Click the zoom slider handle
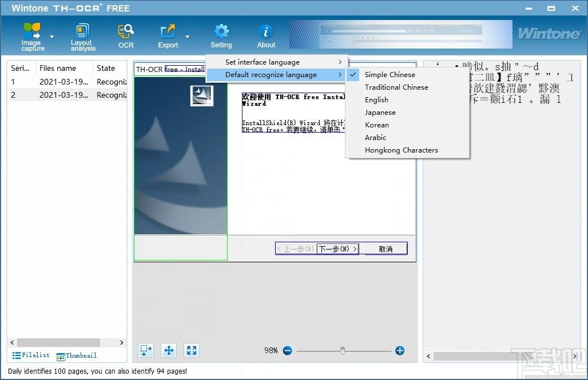This screenshot has width=588, height=380. pos(343,351)
